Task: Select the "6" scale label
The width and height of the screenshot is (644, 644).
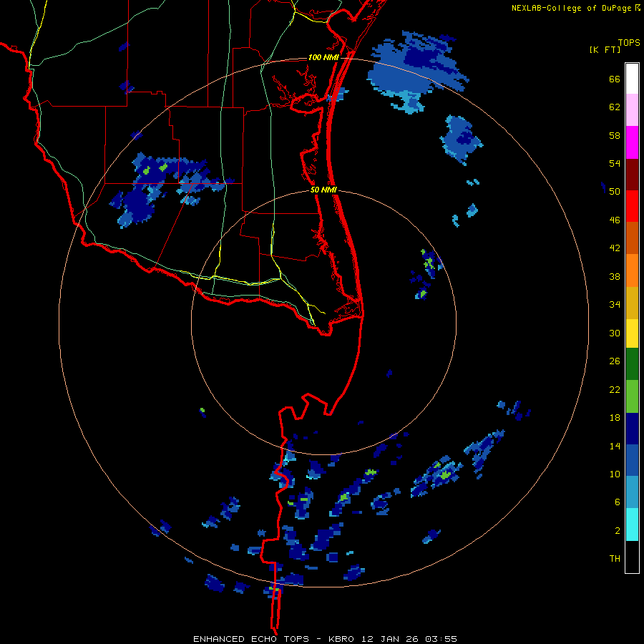Action: [x=618, y=502]
